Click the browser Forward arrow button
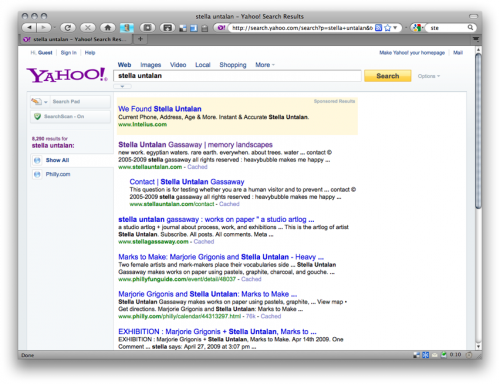The image size is (500, 384). (x=43, y=27)
